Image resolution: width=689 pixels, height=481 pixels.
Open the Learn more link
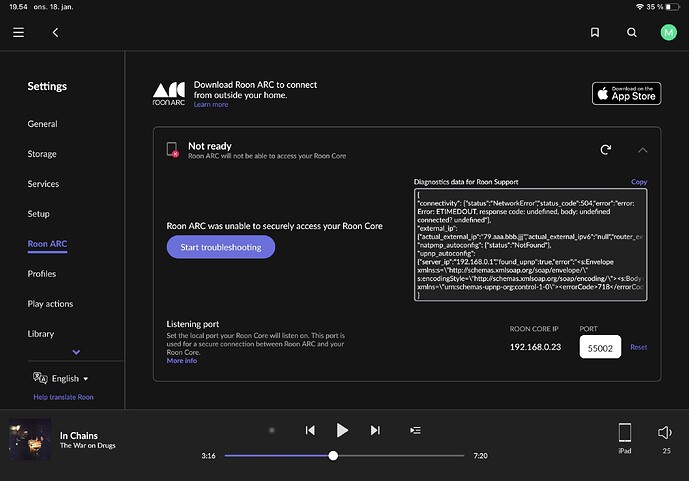pos(211,105)
